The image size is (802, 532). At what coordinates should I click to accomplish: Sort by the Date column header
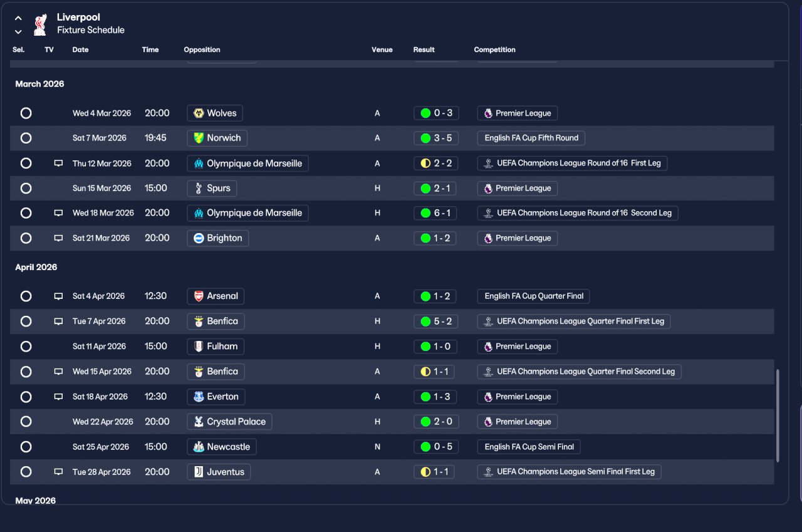[x=80, y=50]
